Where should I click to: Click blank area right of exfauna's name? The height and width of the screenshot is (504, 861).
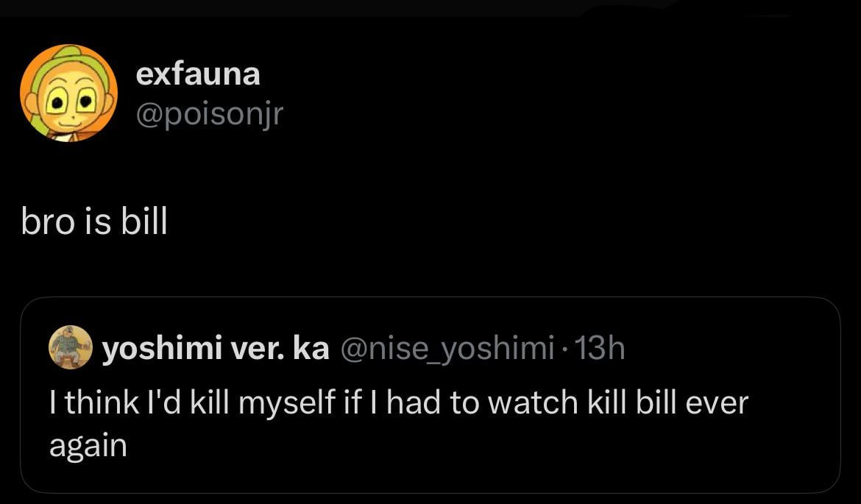pyautogui.click(x=515, y=74)
